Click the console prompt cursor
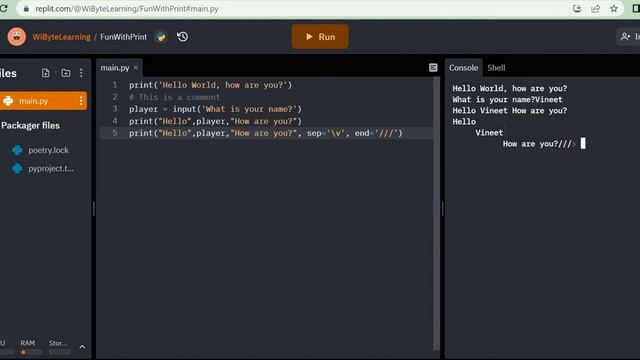 [583, 143]
